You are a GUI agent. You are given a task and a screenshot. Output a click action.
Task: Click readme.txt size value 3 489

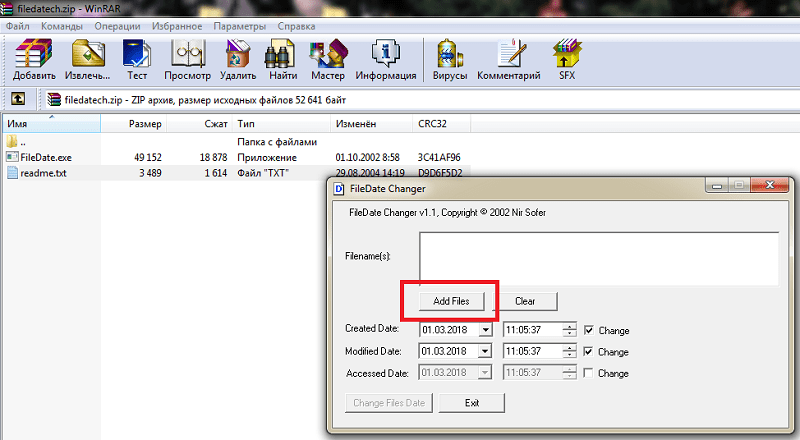coord(151,173)
